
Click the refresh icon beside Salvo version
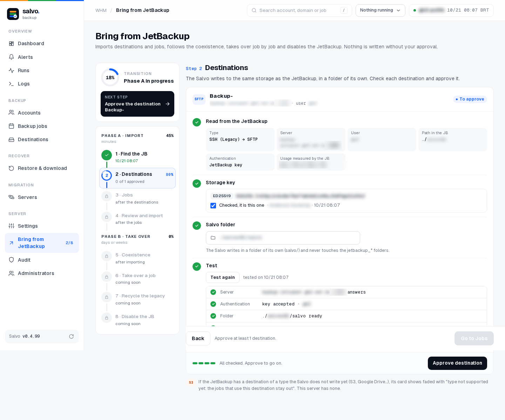(72, 336)
